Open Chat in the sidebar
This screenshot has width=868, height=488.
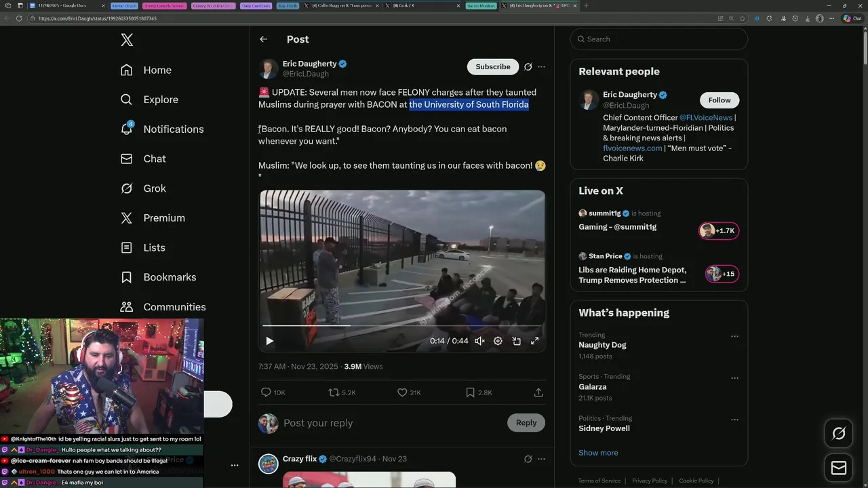143,159
